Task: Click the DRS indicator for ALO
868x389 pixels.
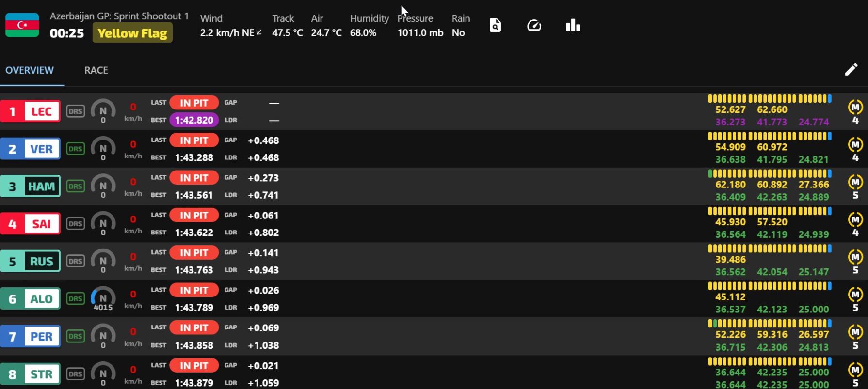Action: pos(75,299)
